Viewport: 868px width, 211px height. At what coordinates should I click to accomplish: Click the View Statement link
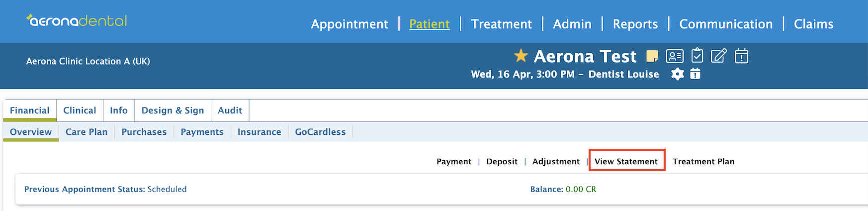(626, 161)
